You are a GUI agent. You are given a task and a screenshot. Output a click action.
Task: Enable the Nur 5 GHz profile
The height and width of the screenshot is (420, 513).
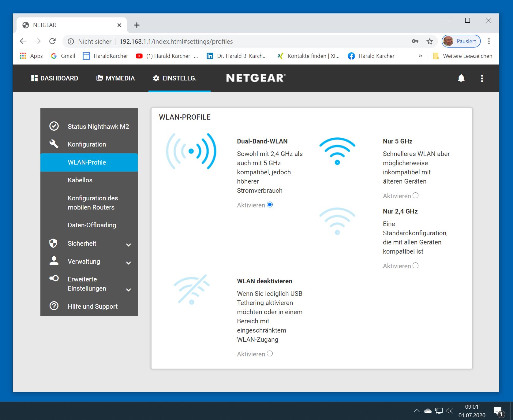coord(415,195)
